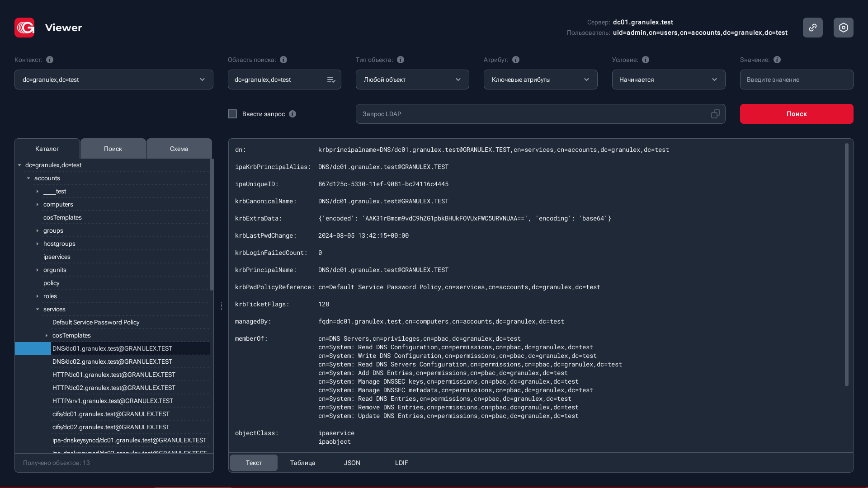Show info tooltip for Тип объекта

pos(401,60)
